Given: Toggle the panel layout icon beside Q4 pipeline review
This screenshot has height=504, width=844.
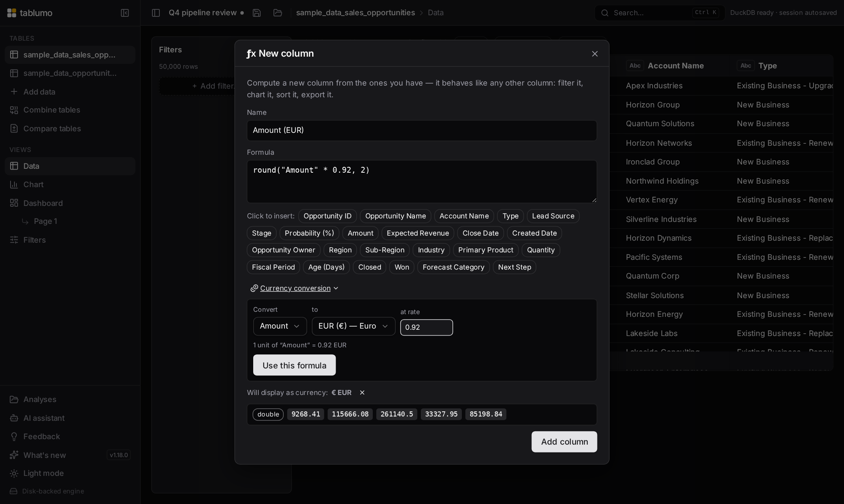Looking at the screenshot, I should pos(156,13).
